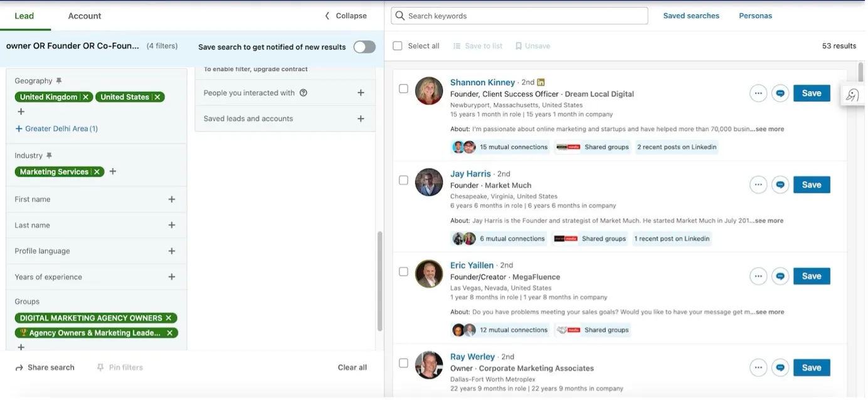868x400 pixels.
Task: Open Jay Harris's 1 recent post
Action: (x=672, y=239)
